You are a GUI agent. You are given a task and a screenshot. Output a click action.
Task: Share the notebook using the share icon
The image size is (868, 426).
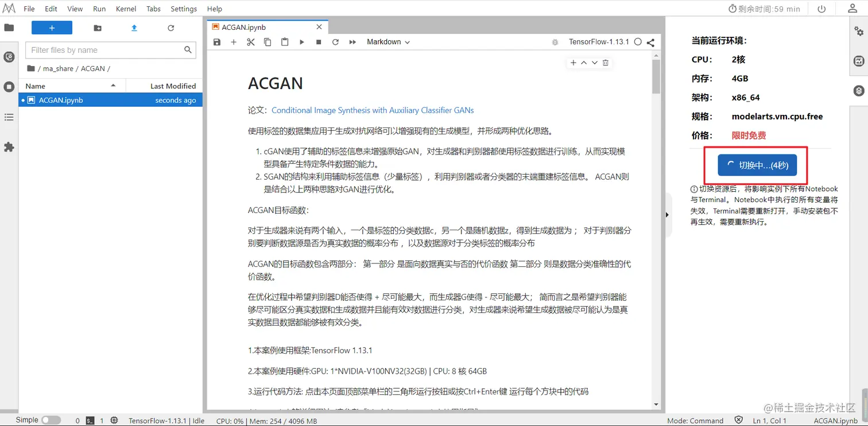coord(650,42)
